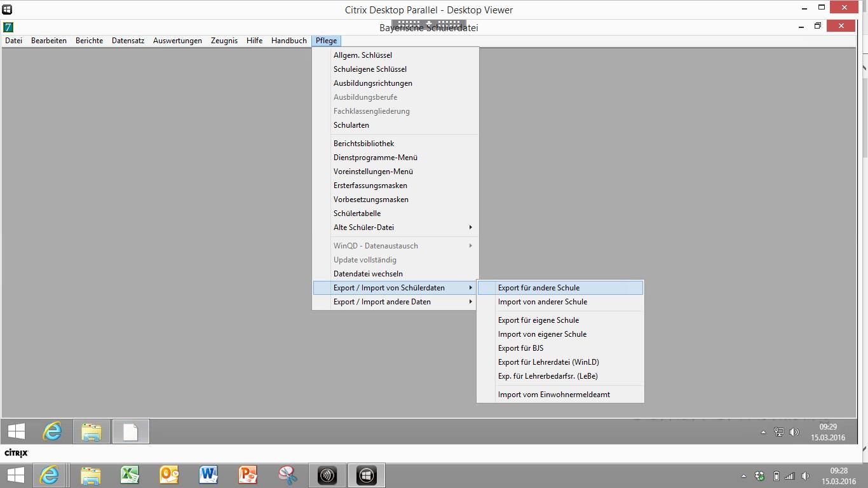The height and width of the screenshot is (488, 868).
Task: Choose Exp. für Lehrerbedarfsr. (LeBe)
Action: 560,376
